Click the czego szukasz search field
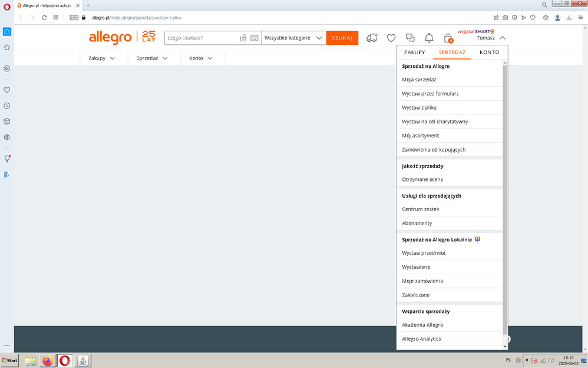588x368 pixels. tap(203, 38)
